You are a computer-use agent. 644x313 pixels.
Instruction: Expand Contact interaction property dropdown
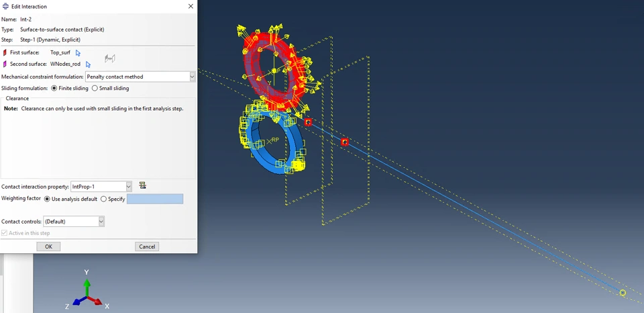pos(101,186)
